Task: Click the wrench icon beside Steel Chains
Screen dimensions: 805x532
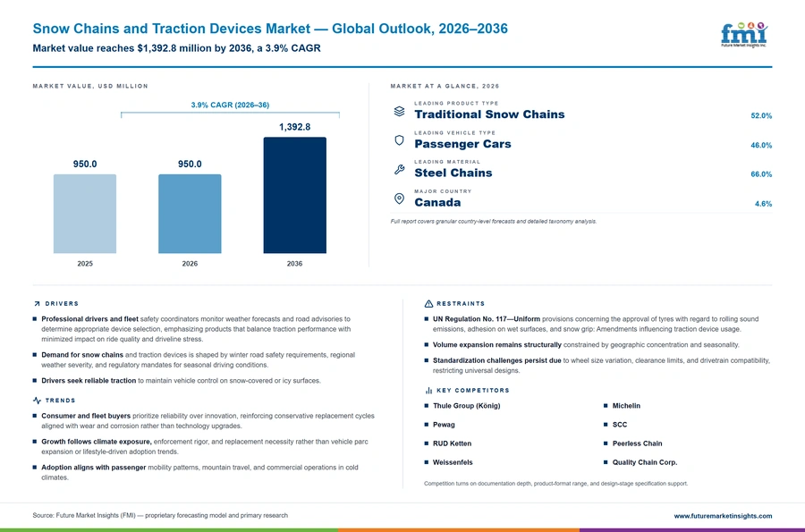Action: [400, 169]
